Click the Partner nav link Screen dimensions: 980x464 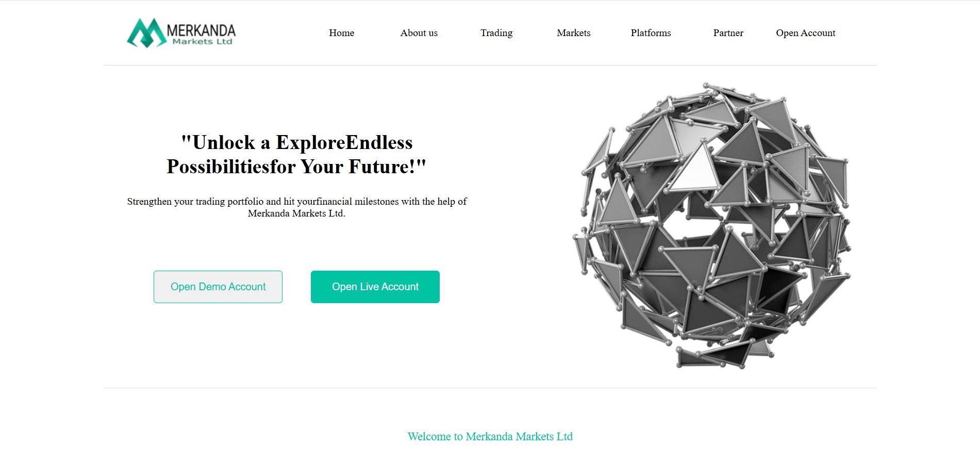click(x=728, y=33)
